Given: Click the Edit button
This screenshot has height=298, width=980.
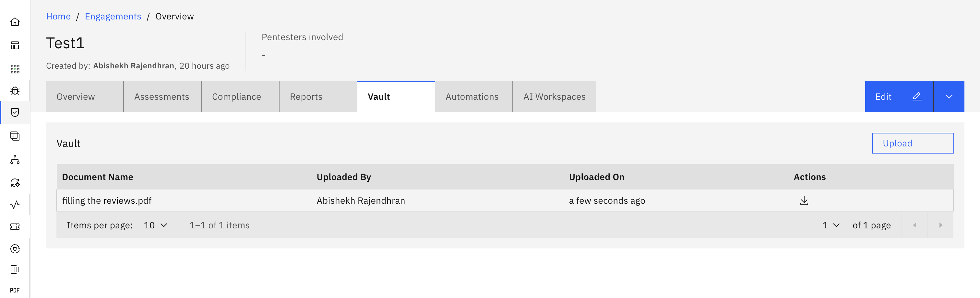Looking at the screenshot, I should point(899,97).
